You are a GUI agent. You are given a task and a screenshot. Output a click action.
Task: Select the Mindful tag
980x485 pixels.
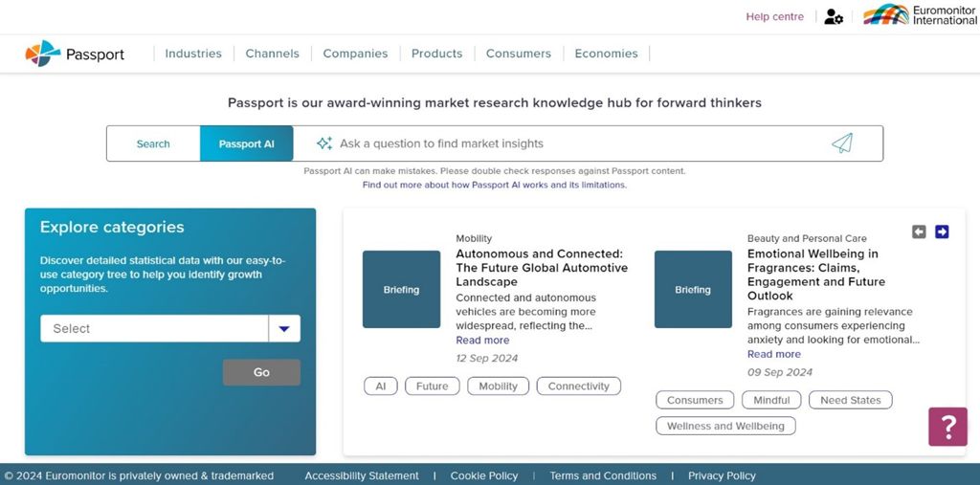point(772,400)
